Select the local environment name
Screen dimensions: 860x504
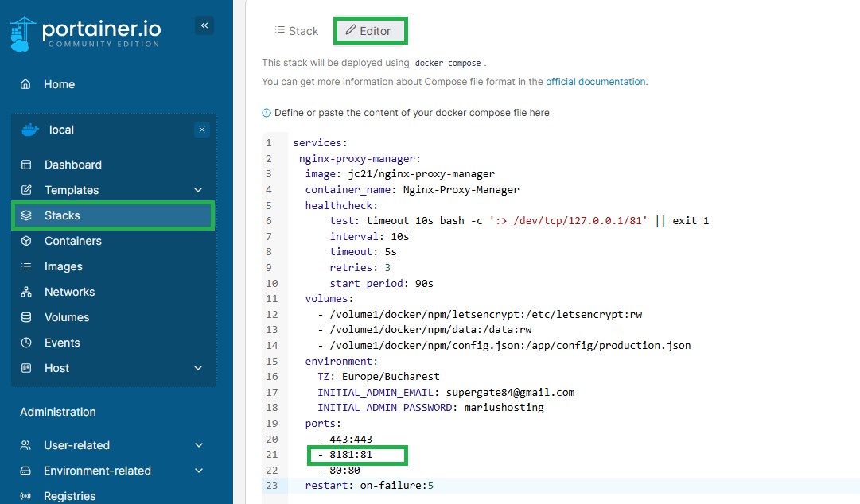pyautogui.click(x=61, y=130)
